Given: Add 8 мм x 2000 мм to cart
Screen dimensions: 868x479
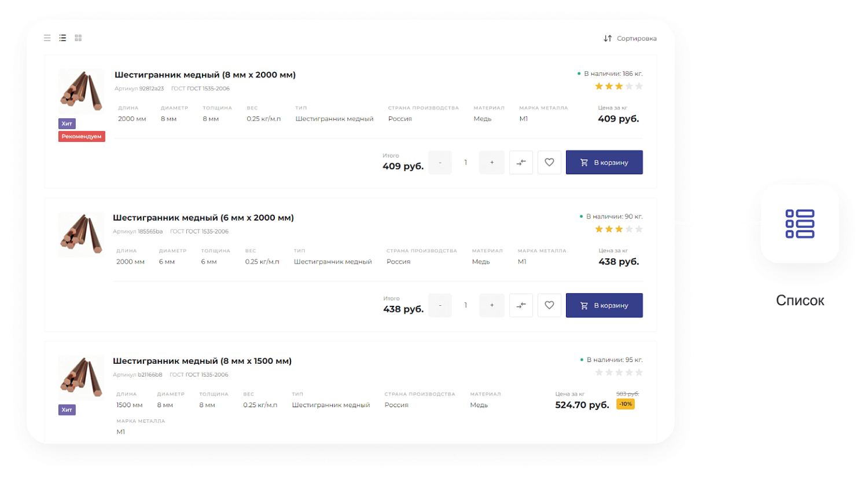Looking at the screenshot, I should click(x=604, y=163).
